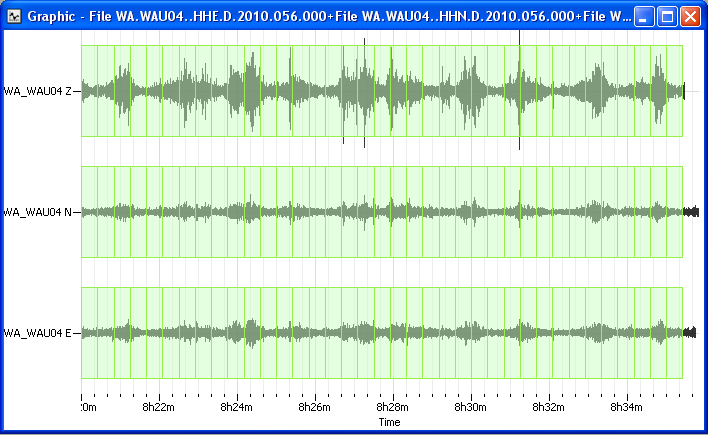Click the 8h24m tick label on time axis
This screenshot has width=708, height=435.
(236, 407)
